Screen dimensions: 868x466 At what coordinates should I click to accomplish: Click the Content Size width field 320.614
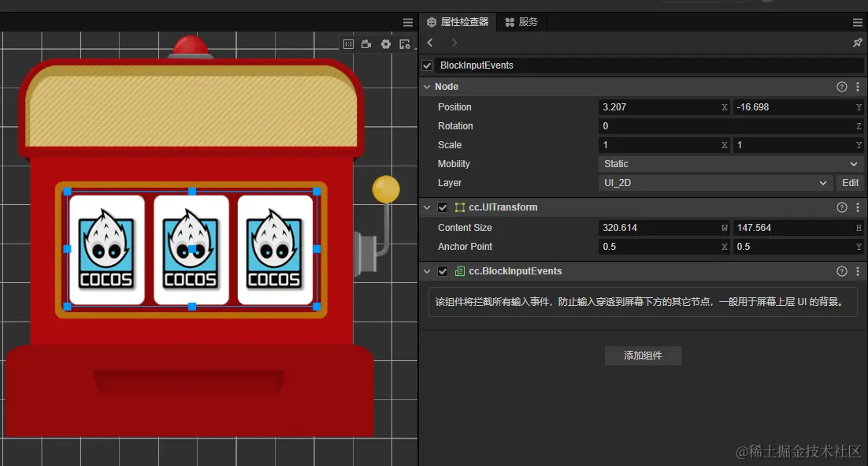pos(664,228)
